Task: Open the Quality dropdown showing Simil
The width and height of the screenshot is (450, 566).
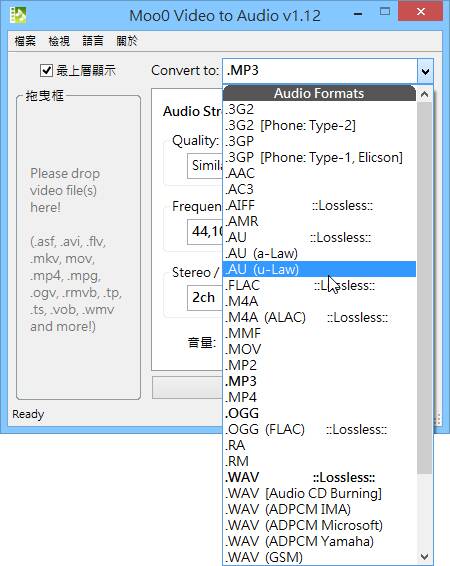Action: pyautogui.click(x=205, y=166)
